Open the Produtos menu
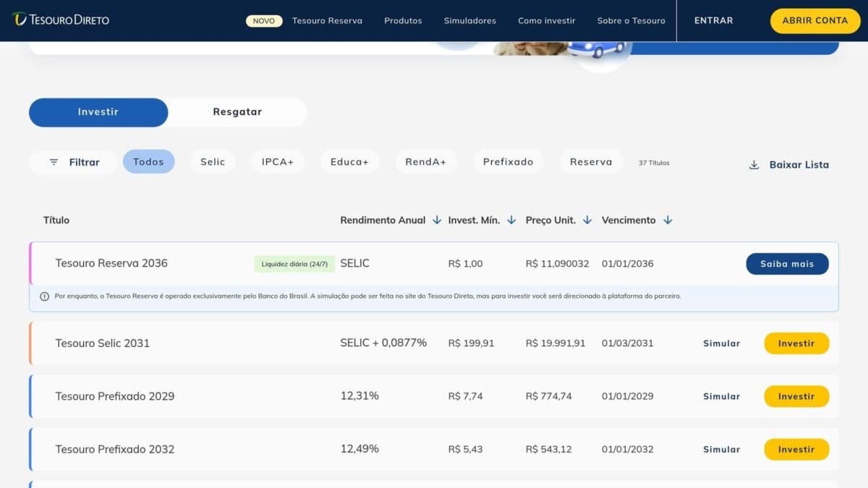 [403, 21]
